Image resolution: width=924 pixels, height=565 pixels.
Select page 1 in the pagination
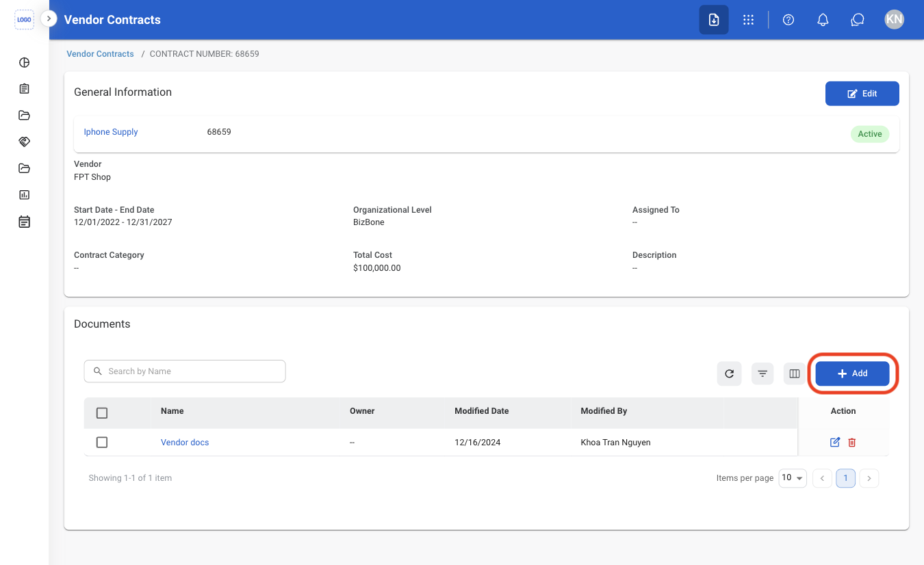[x=845, y=478]
